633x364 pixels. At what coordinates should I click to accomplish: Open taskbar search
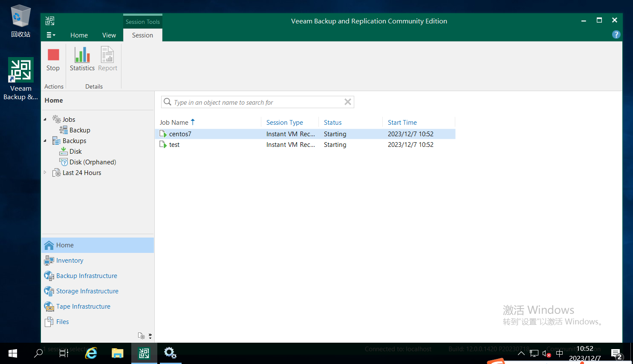pos(38,353)
